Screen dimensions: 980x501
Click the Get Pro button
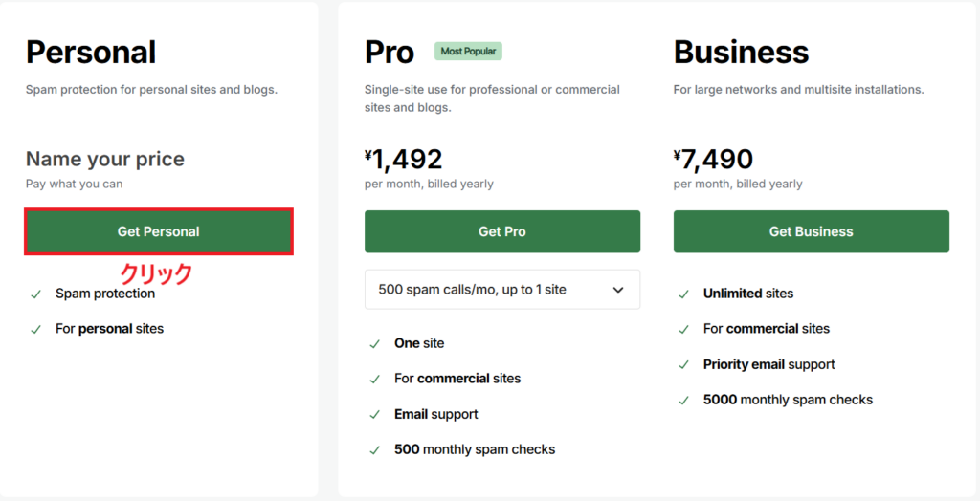(x=502, y=231)
